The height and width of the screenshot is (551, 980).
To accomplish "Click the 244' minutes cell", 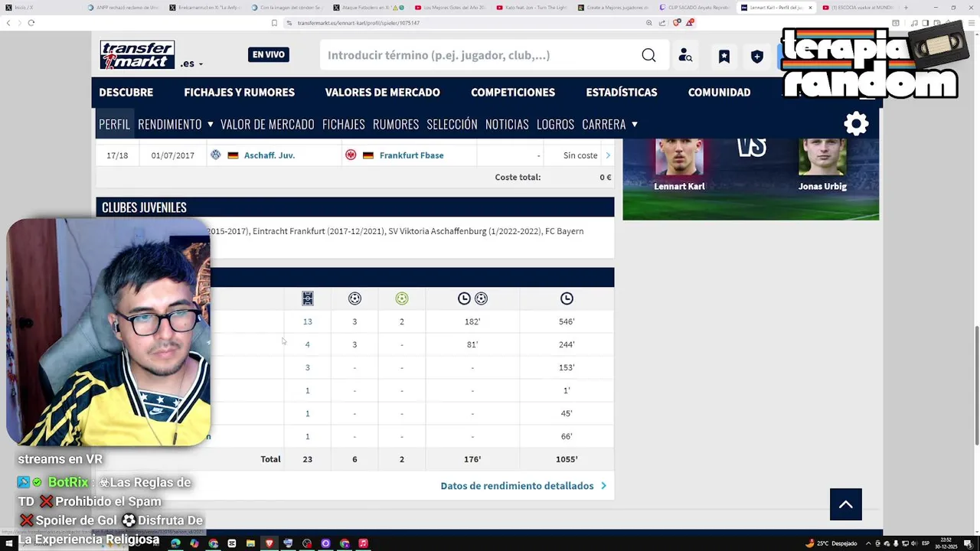I will pyautogui.click(x=567, y=344).
